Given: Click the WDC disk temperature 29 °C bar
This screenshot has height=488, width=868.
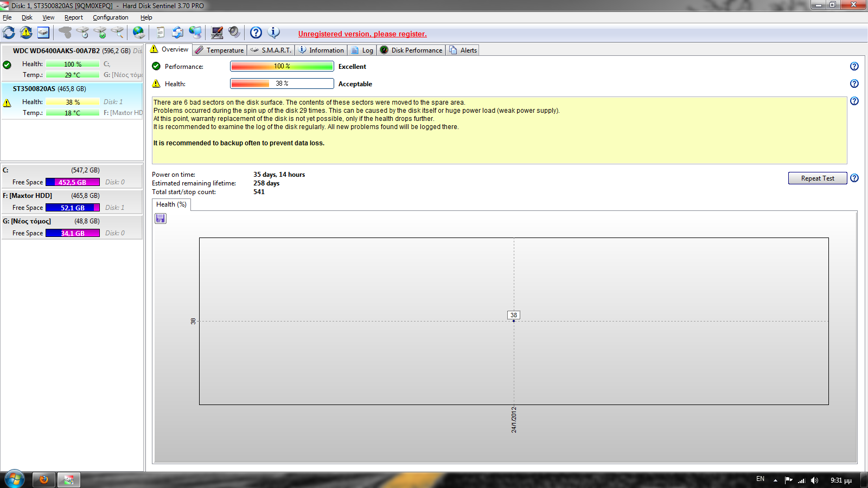Looking at the screenshot, I should point(73,75).
